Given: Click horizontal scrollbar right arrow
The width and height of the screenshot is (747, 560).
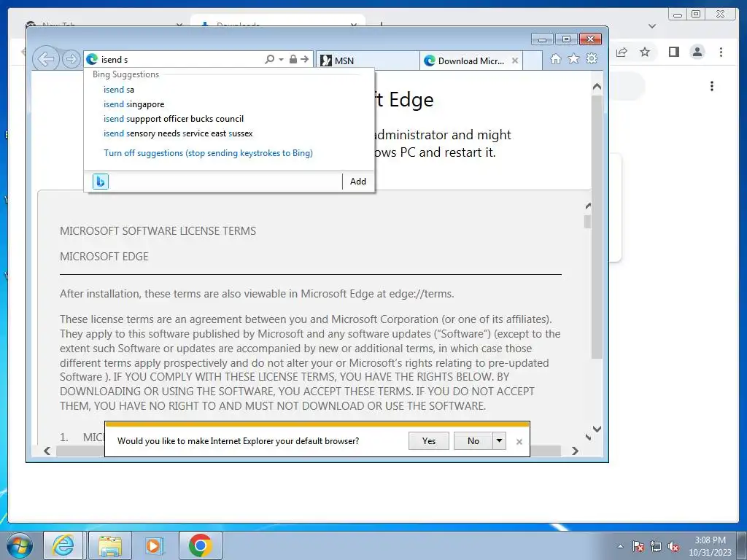Looking at the screenshot, I should [575, 451].
